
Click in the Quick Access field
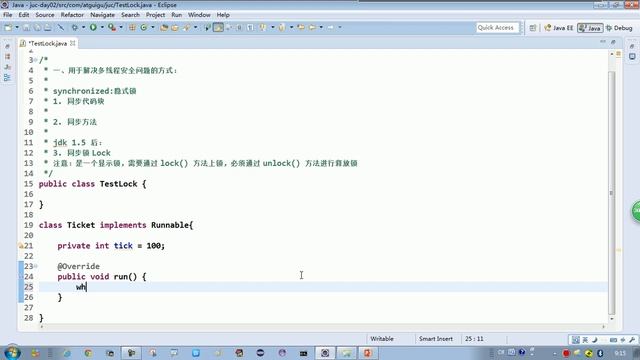[x=498, y=27]
